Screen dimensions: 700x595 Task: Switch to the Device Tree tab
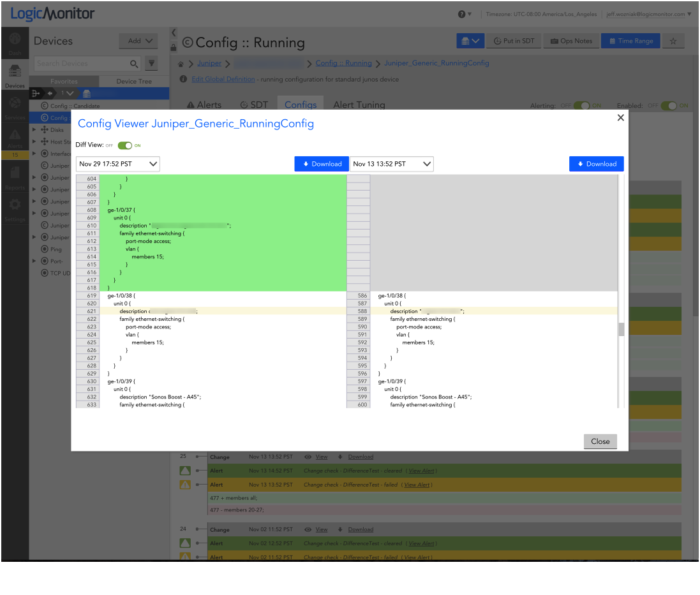pyautogui.click(x=134, y=81)
